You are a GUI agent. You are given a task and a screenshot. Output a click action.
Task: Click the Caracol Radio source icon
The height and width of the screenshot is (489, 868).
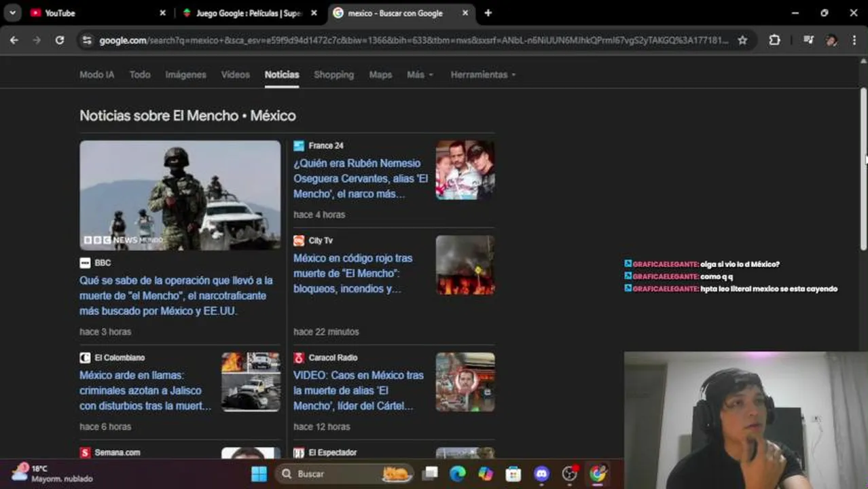pyautogui.click(x=299, y=358)
